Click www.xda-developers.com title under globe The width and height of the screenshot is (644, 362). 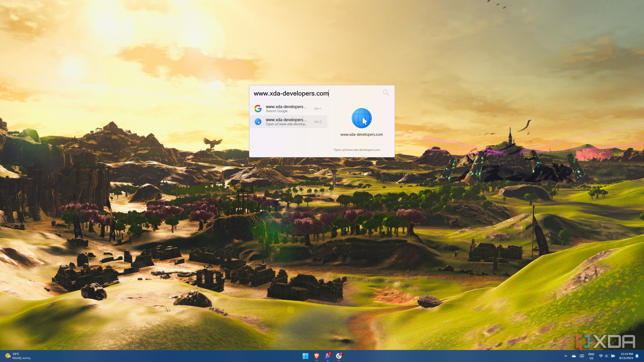(361, 134)
